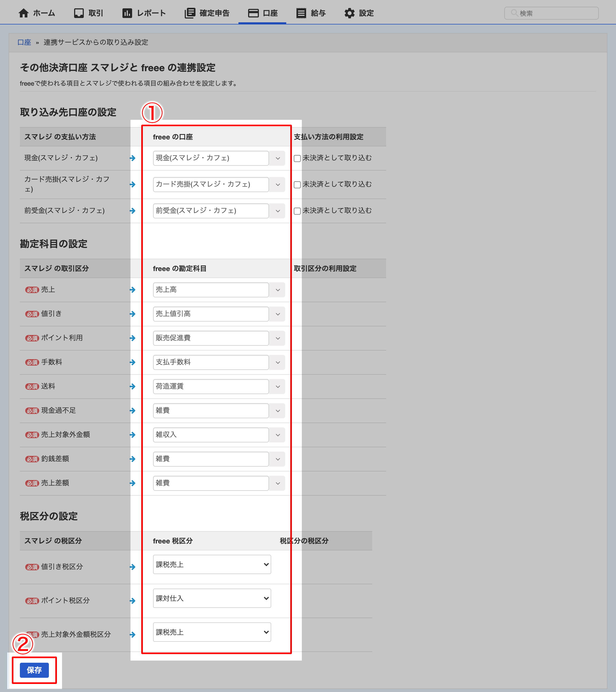Open the 課対仕入 tax category select

(x=212, y=598)
